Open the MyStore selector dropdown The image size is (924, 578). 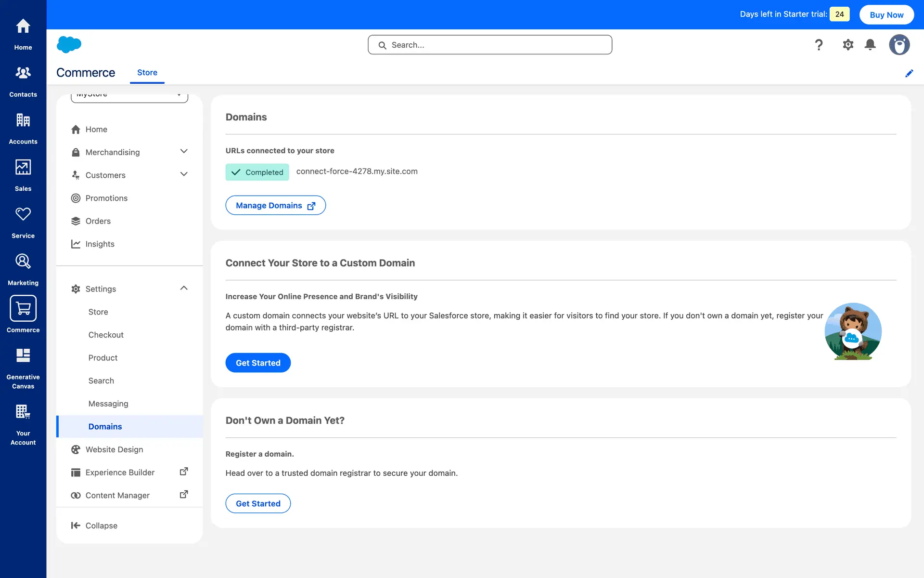[x=129, y=96]
